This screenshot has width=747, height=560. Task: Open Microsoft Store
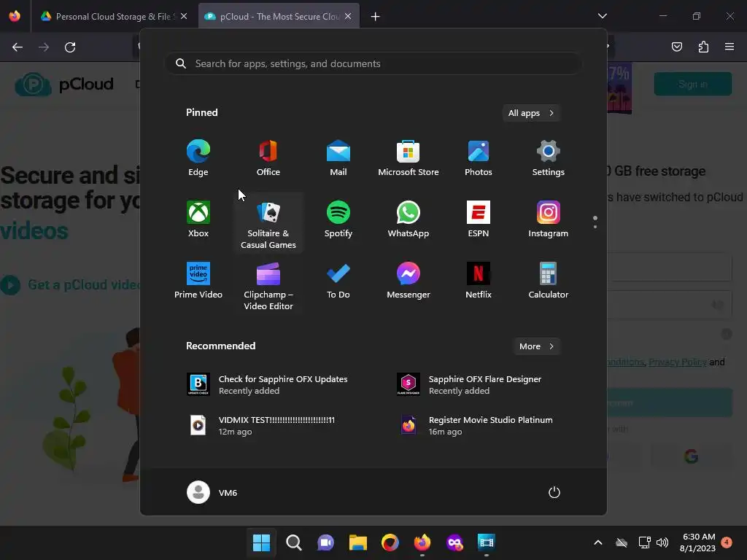pyautogui.click(x=409, y=158)
